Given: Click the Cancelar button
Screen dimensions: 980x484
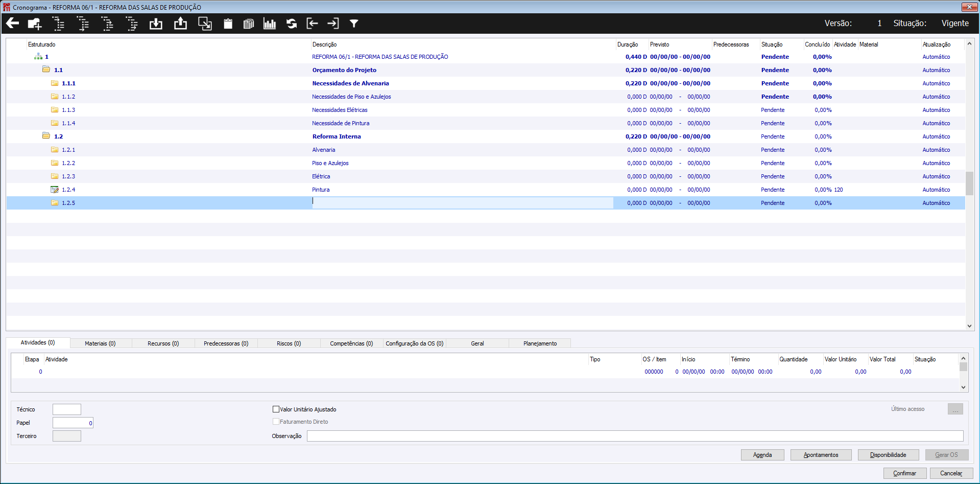Looking at the screenshot, I should 951,473.
